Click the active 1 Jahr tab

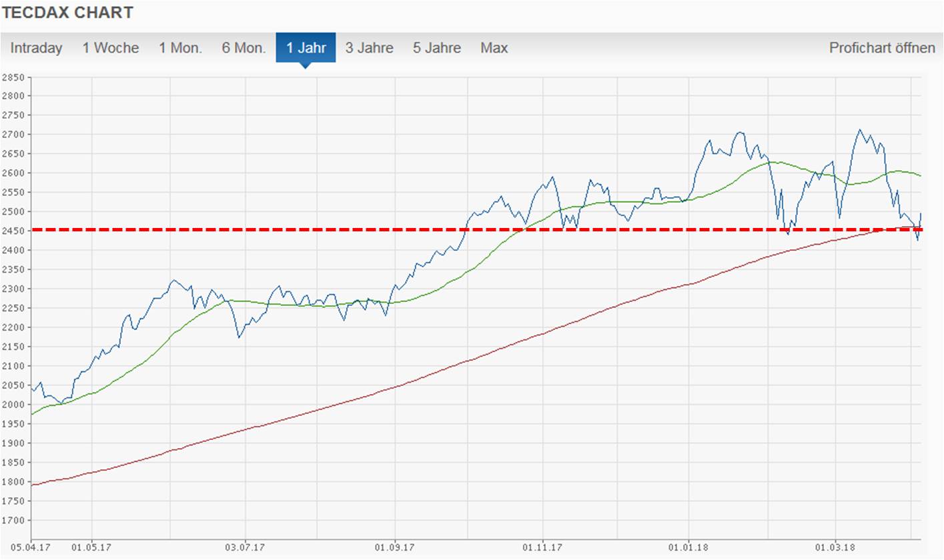coord(306,48)
